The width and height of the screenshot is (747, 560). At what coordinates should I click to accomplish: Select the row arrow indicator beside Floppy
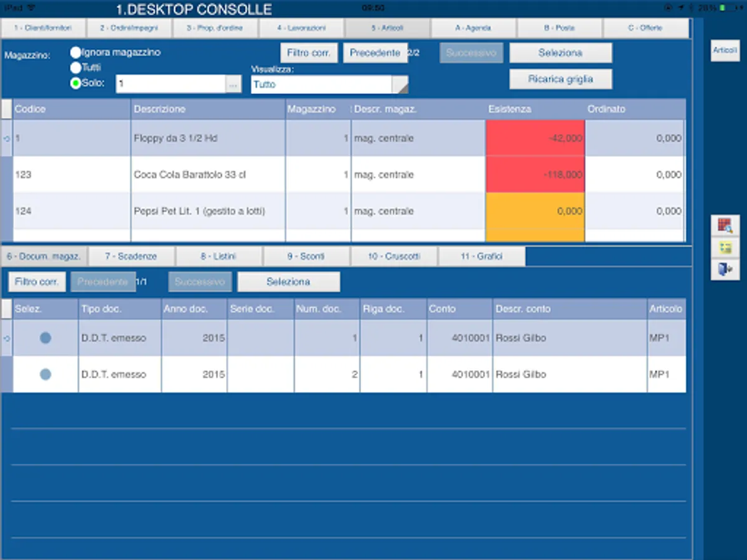pyautogui.click(x=7, y=139)
